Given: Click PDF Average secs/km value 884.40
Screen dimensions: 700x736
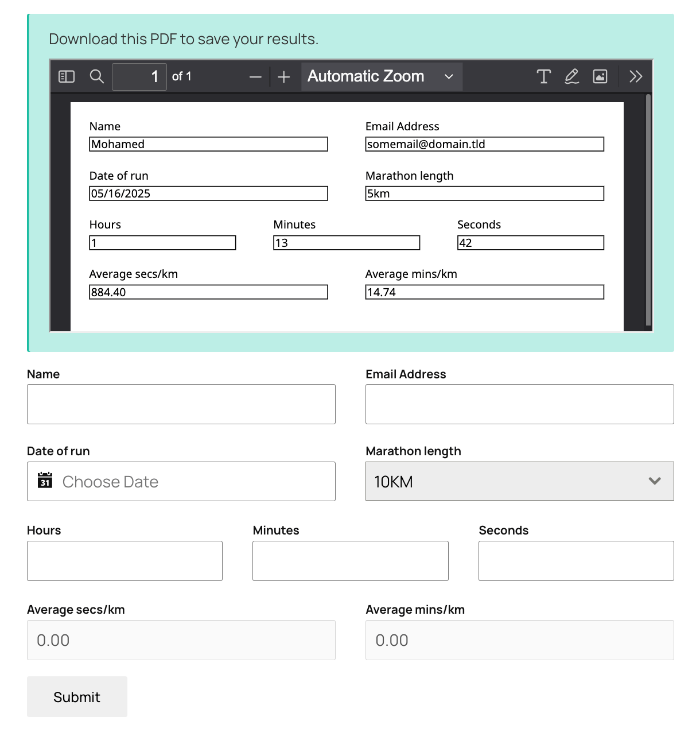Looking at the screenshot, I should pyautogui.click(x=209, y=292).
